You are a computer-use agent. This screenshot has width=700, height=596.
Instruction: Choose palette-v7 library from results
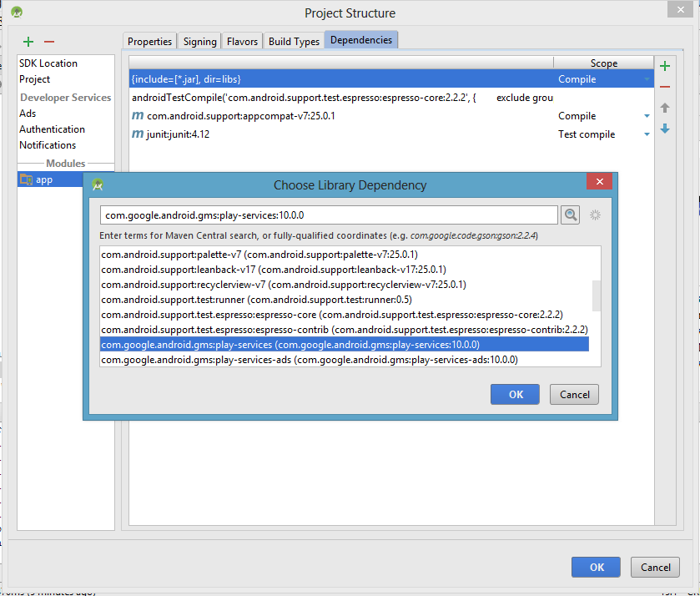pyautogui.click(x=345, y=255)
